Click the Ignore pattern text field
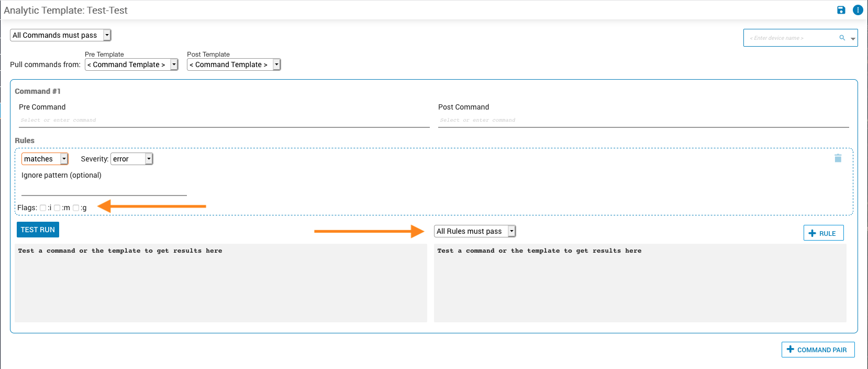 [x=104, y=189]
